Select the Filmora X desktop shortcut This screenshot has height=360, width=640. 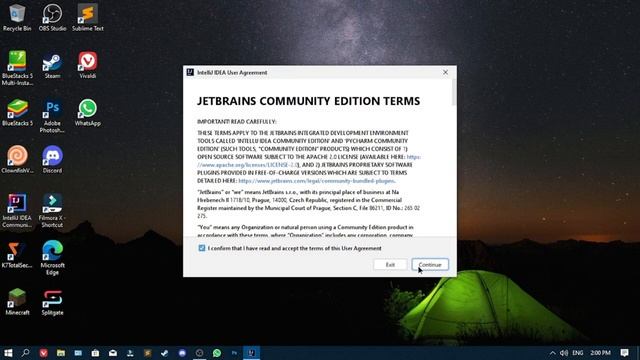tap(52, 211)
